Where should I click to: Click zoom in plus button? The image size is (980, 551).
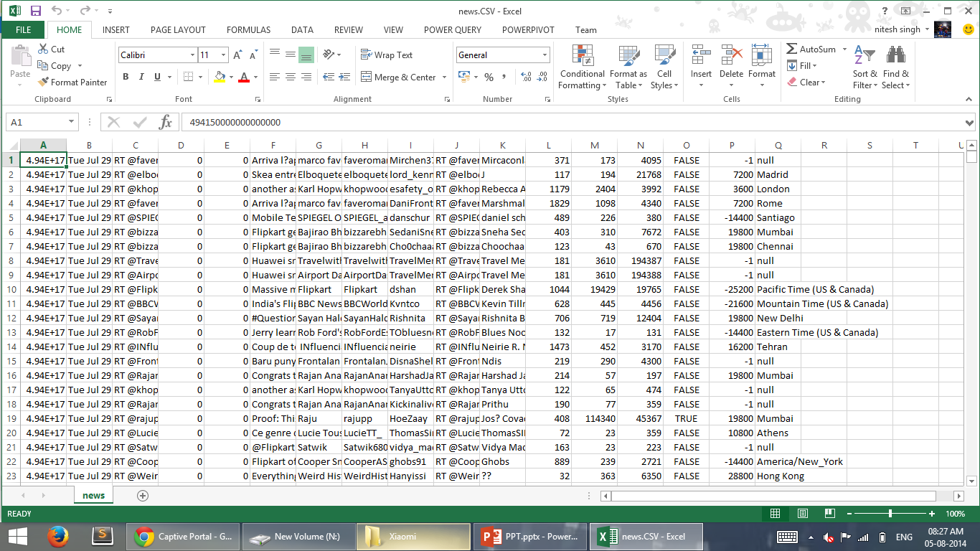[x=931, y=514]
